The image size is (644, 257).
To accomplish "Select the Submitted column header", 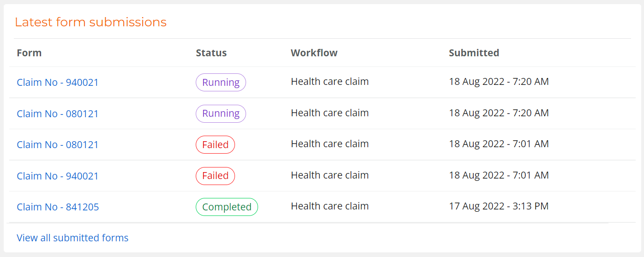I will pyautogui.click(x=474, y=53).
